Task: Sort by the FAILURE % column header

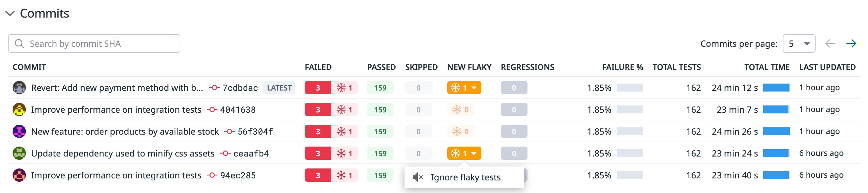Action: coord(622,67)
